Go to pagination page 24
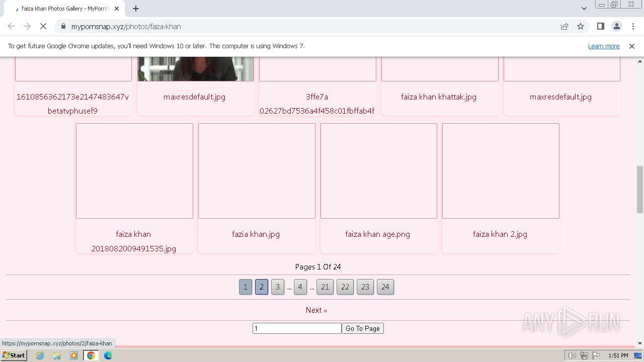 pos(385,287)
